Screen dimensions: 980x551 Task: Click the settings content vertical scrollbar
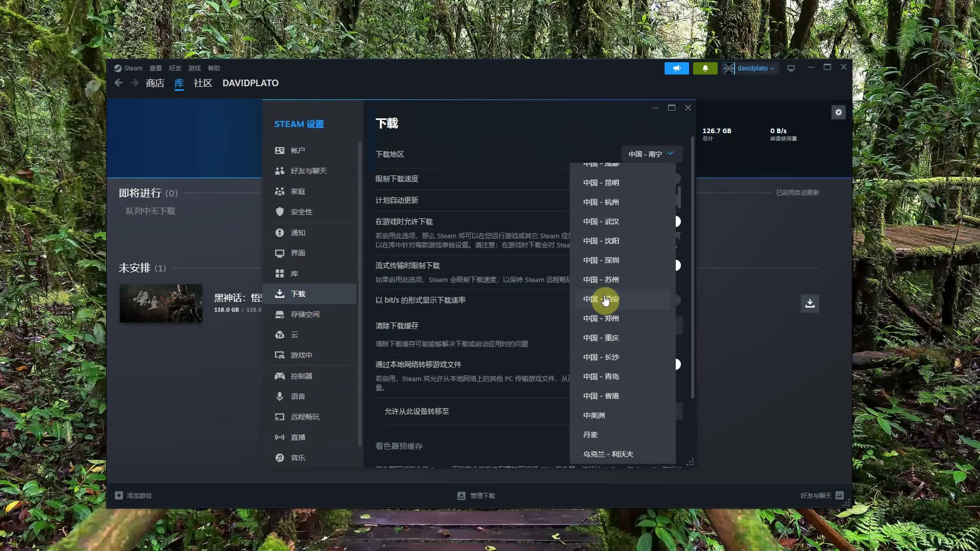point(693,267)
